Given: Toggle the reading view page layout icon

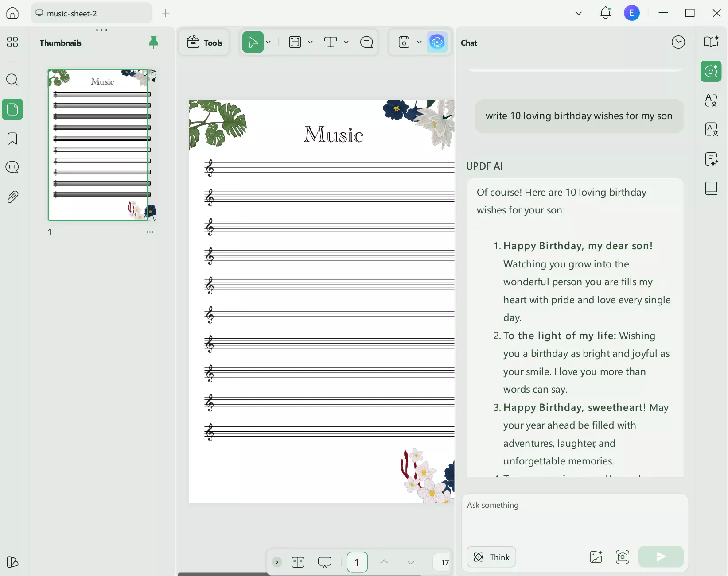Looking at the screenshot, I should pos(298,562).
